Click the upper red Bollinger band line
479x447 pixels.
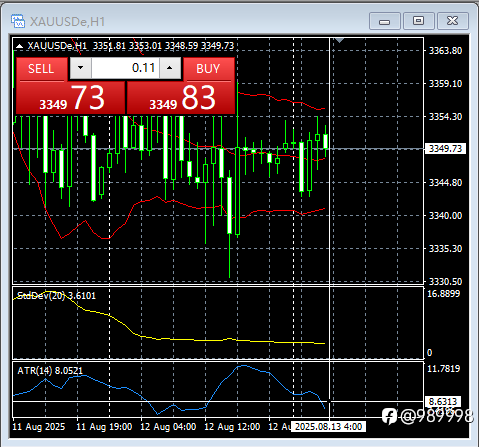pos(283,99)
